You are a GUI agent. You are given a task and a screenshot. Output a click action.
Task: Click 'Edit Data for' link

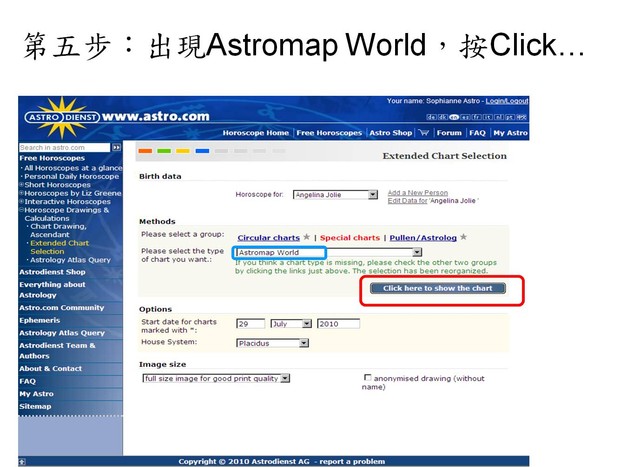(407, 201)
